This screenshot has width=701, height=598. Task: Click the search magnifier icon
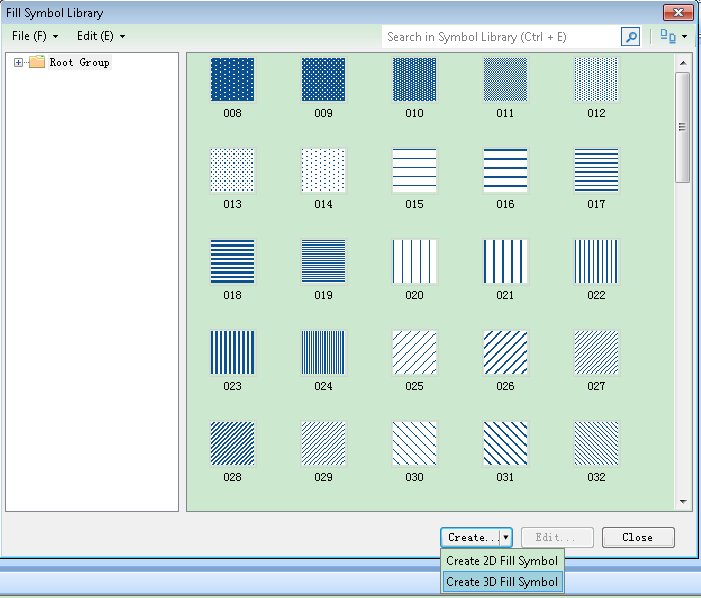point(630,37)
